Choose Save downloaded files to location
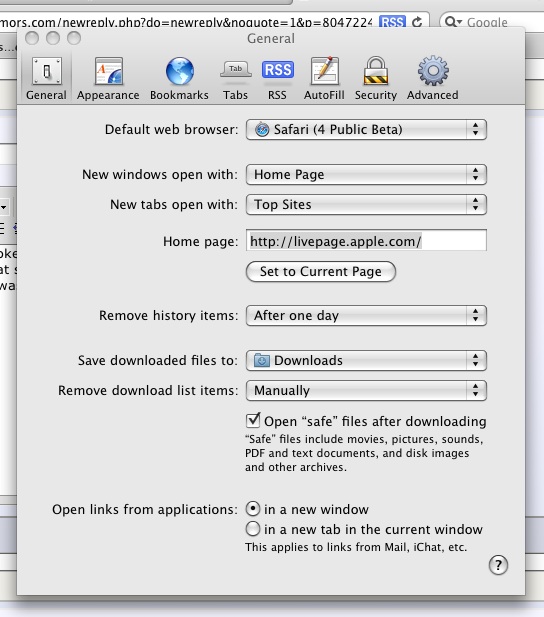The image size is (544, 617). (366, 360)
